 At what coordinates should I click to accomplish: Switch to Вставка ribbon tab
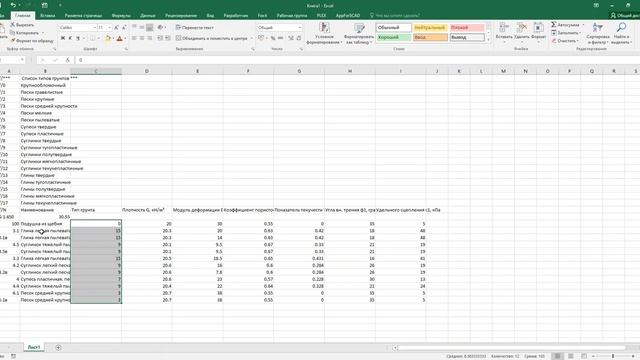coord(47,16)
